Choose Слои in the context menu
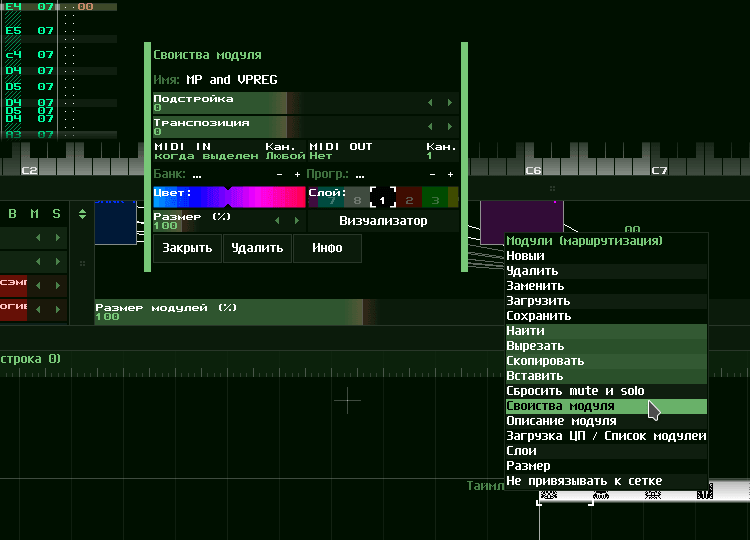This screenshot has height=540, width=750. tap(607, 451)
